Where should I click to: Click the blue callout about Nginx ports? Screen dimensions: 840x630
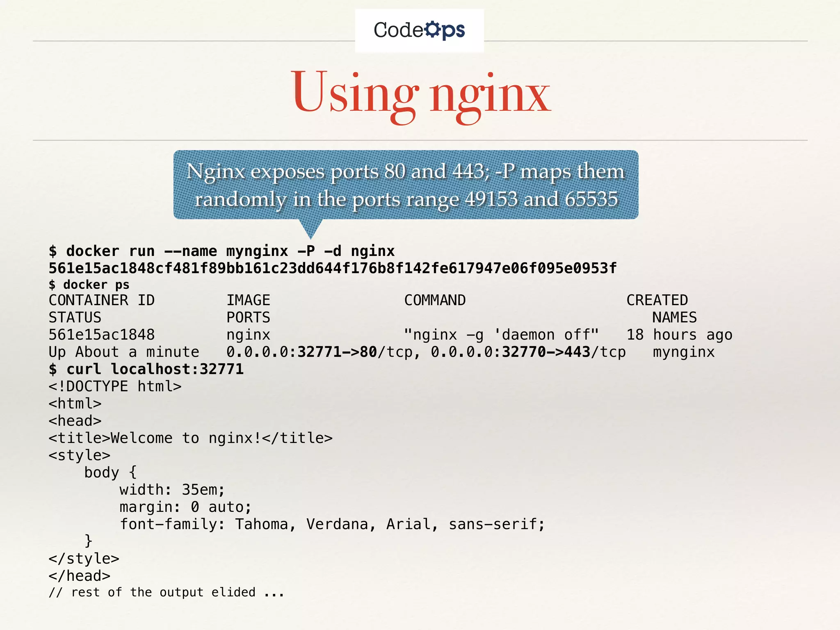tap(406, 185)
